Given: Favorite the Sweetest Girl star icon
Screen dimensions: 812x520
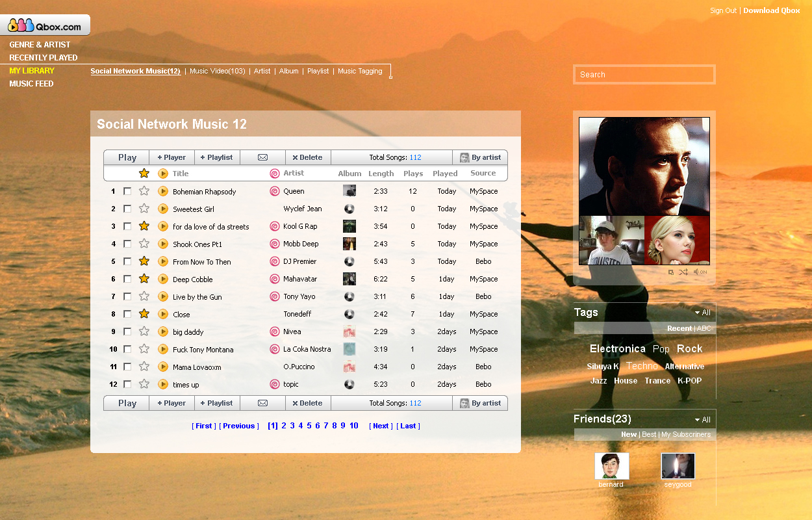Looking at the screenshot, I should pos(144,209).
